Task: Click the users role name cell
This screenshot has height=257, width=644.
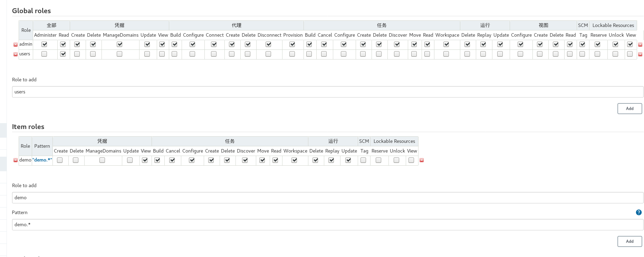Action: coord(26,54)
